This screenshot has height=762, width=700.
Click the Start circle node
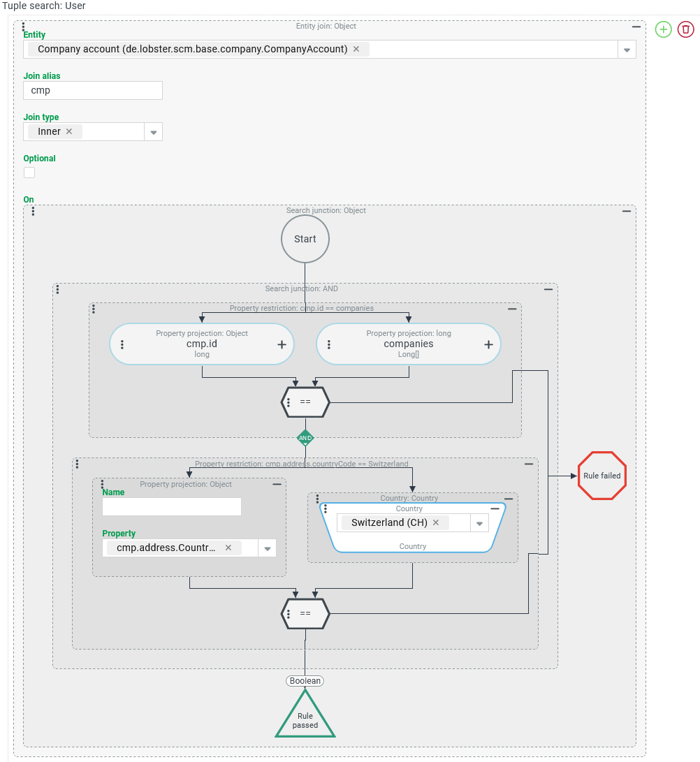point(305,239)
